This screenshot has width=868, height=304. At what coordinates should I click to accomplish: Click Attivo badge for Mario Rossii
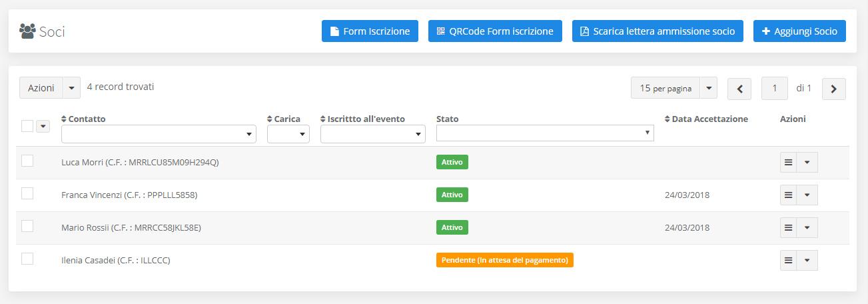tap(452, 227)
